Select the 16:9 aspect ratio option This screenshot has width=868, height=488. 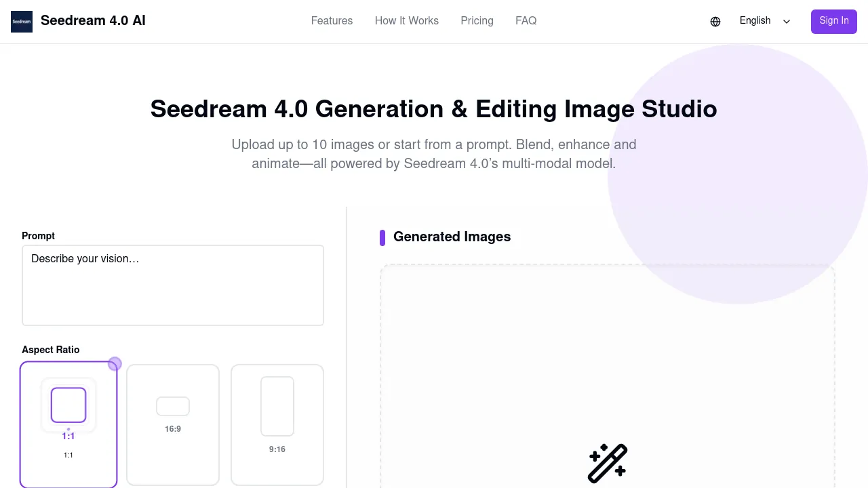click(173, 425)
